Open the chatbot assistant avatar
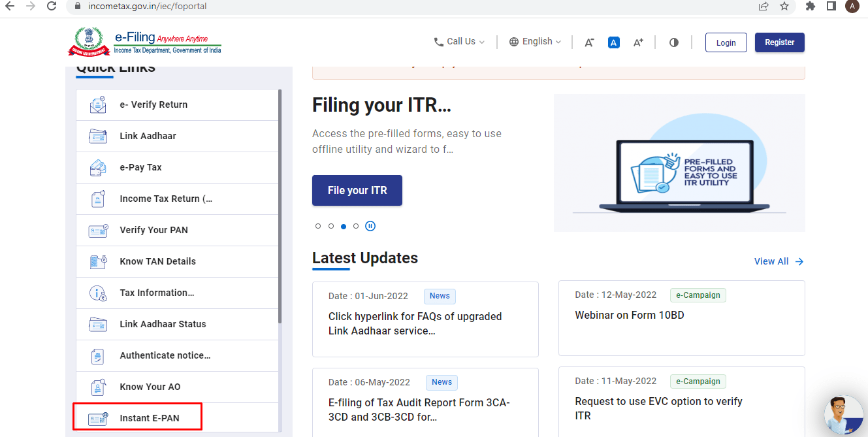868x437 pixels. click(845, 415)
